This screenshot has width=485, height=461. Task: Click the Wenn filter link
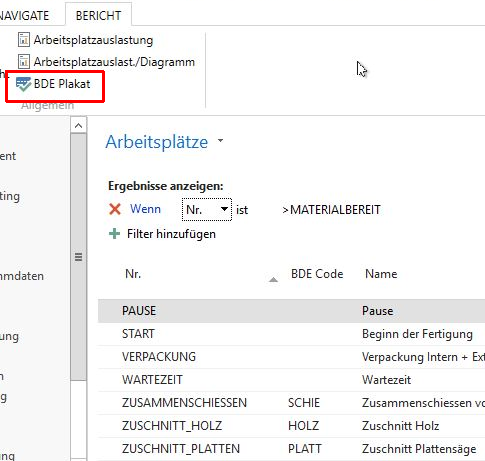[145, 209]
